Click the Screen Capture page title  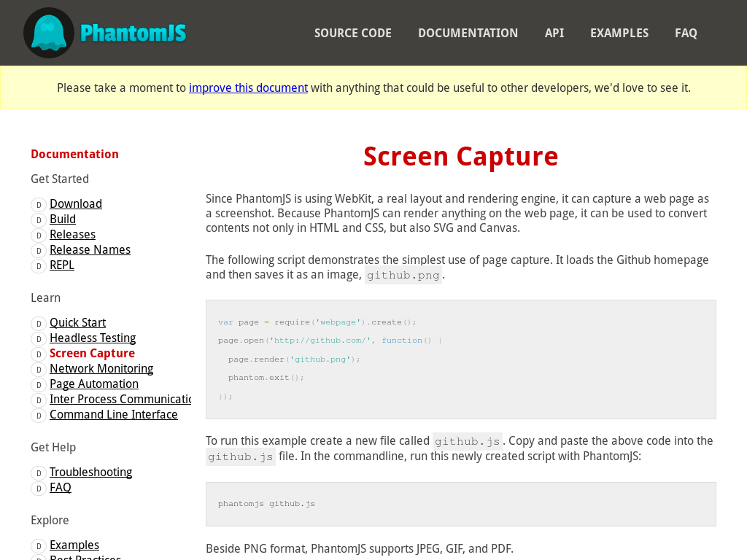tap(461, 156)
